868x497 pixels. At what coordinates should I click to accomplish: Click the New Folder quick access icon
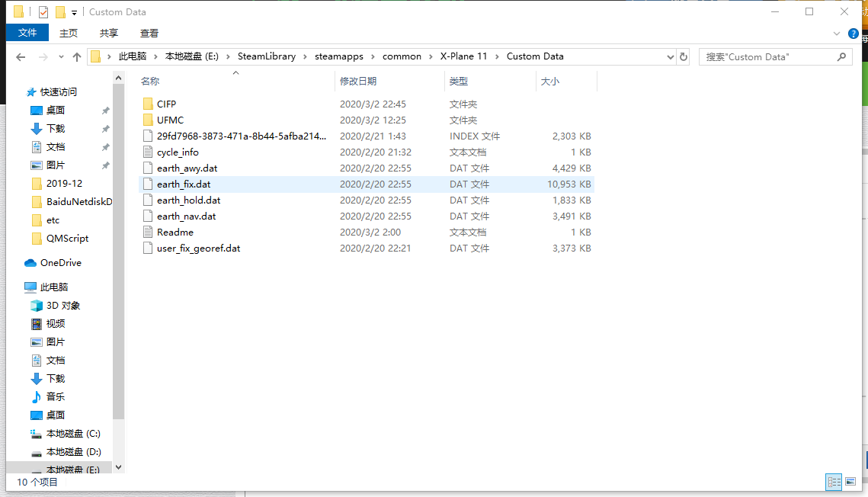pos(60,11)
